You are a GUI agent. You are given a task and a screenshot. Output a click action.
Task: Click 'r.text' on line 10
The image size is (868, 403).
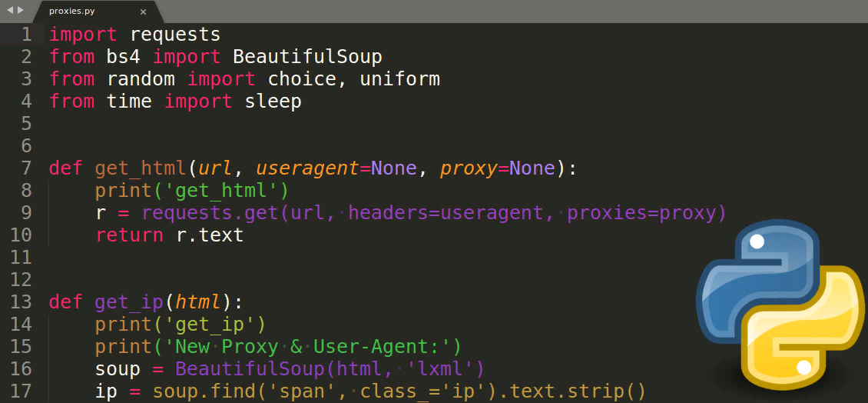[x=210, y=235]
